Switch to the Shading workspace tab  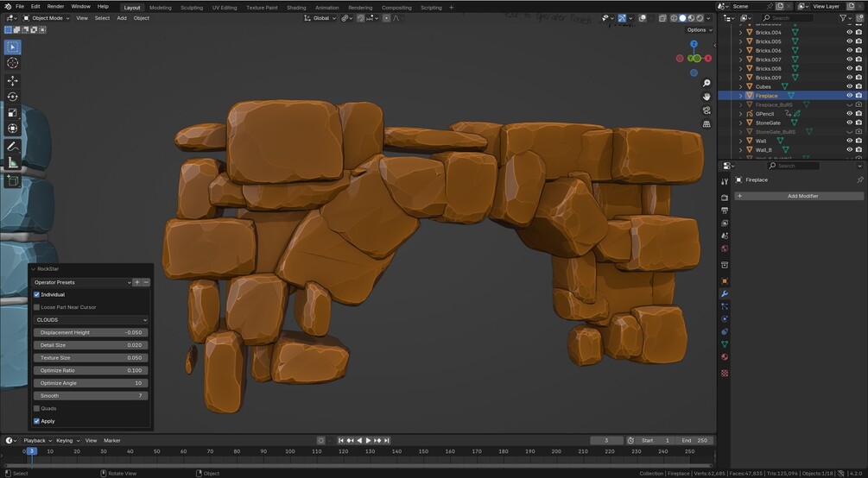[x=296, y=8]
